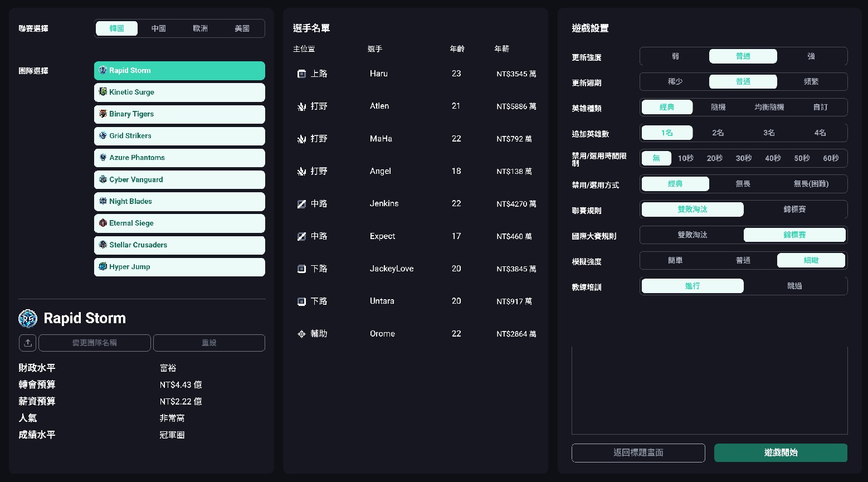The height and width of the screenshot is (482, 868).
Task: Click the support role icon beside Orome
Action: (x=301, y=333)
